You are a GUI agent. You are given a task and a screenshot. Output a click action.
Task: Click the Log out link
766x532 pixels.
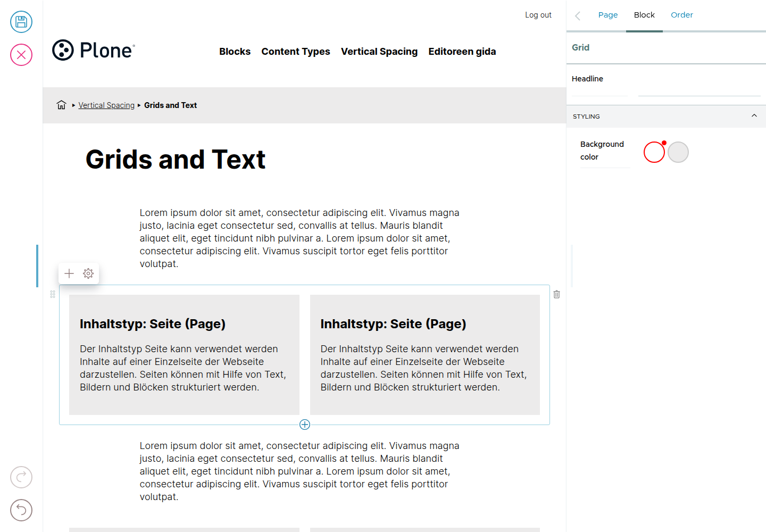click(538, 15)
